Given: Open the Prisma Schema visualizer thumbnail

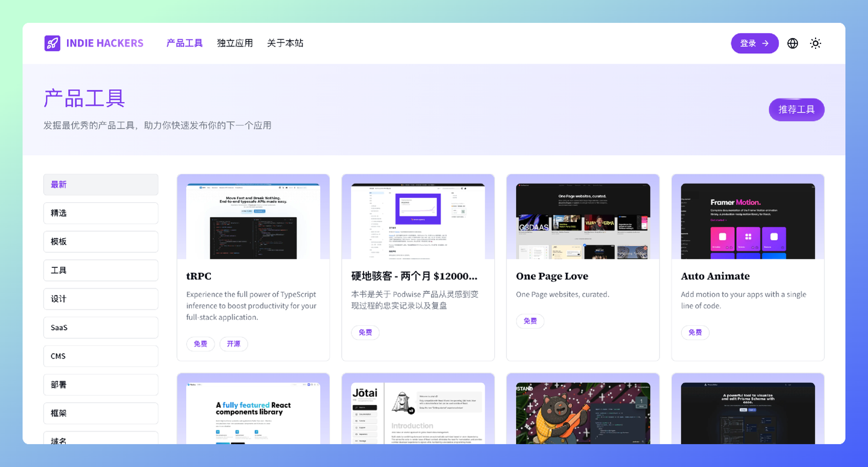Looking at the screenshot, I should click(x=748, y=413).
